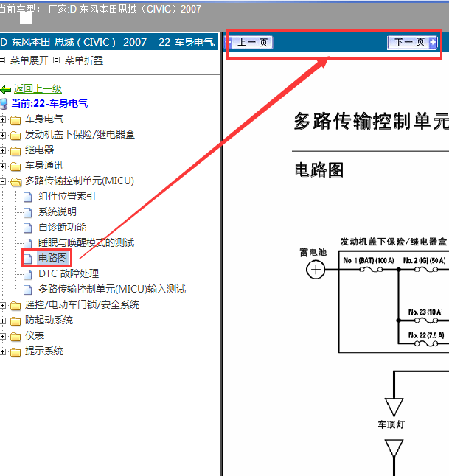
Task: Select the 提示系统 folder label
Action: coord(44,351)
